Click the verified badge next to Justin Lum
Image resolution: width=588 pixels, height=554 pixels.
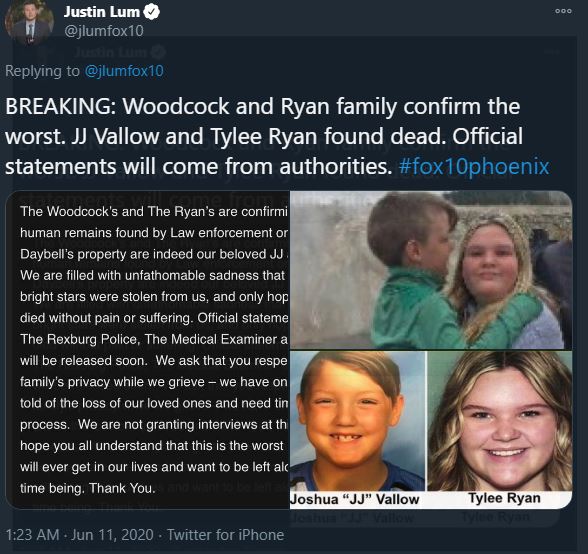point(152,12)
